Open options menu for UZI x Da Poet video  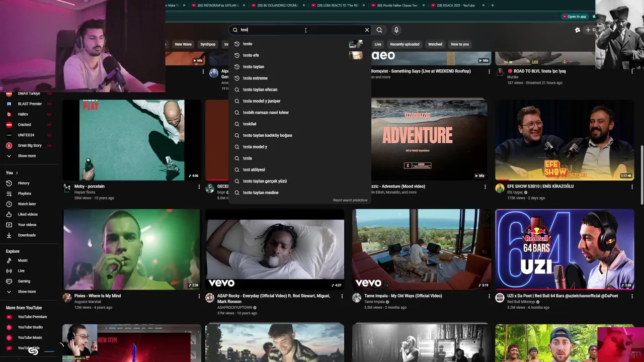coord(632,296)
